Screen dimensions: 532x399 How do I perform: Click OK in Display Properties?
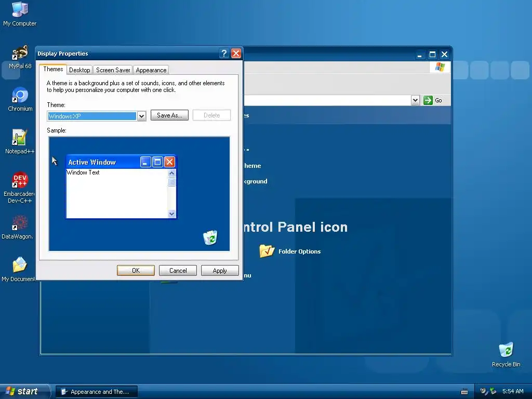136,270
